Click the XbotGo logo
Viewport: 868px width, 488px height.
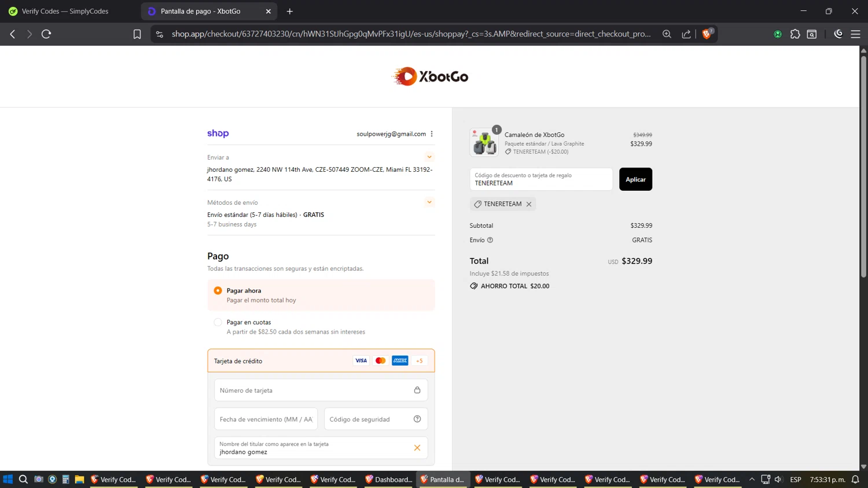click(x=430, y=76)
